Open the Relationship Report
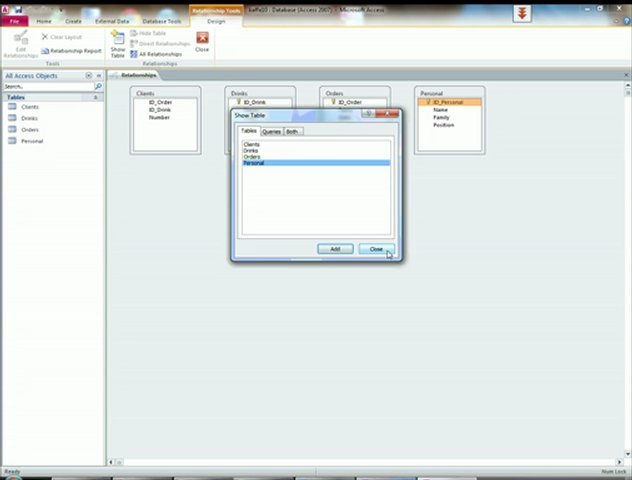632x480 pixels. click(x=71, y=50)
